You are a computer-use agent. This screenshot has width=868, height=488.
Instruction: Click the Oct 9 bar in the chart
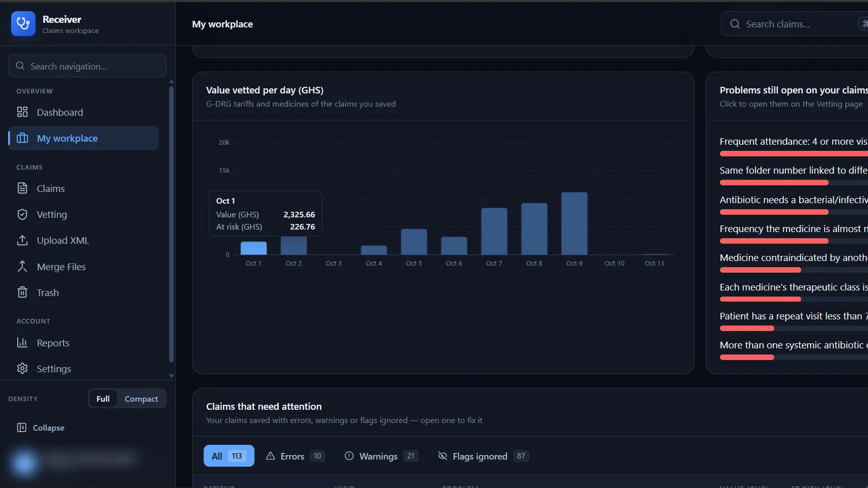pyautogui.click(x=575, y=223)
